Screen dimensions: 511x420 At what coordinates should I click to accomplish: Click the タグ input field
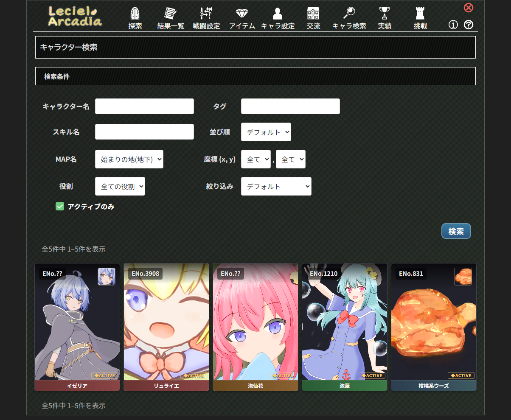pos(290,106)
